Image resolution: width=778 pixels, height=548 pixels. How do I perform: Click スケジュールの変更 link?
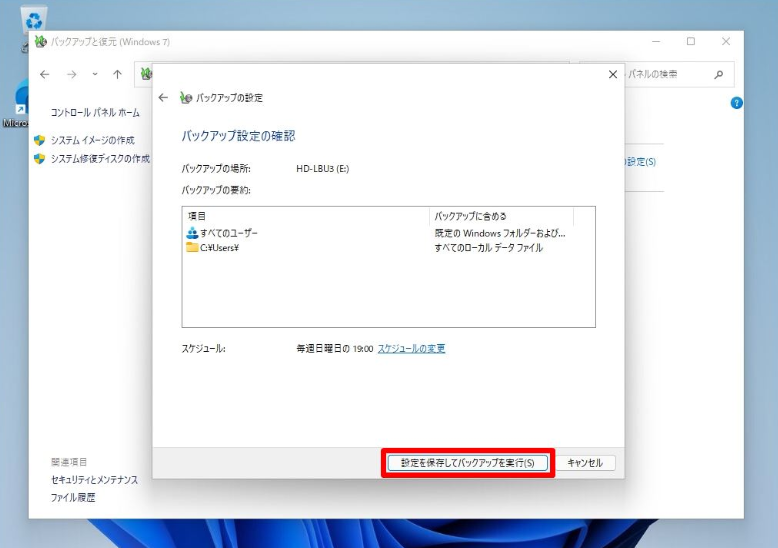[x=411, y=349]
